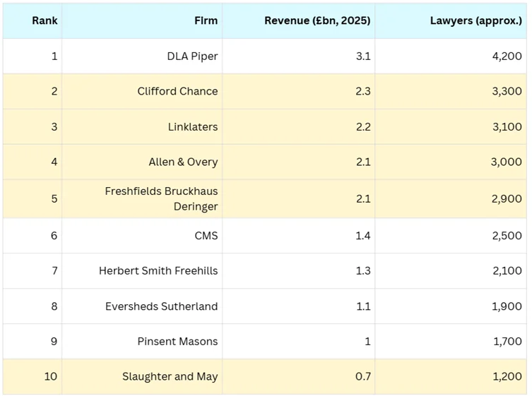Select the Eversheds Sutherland cell
The image size is (532, 396).
tap(161, 306)
